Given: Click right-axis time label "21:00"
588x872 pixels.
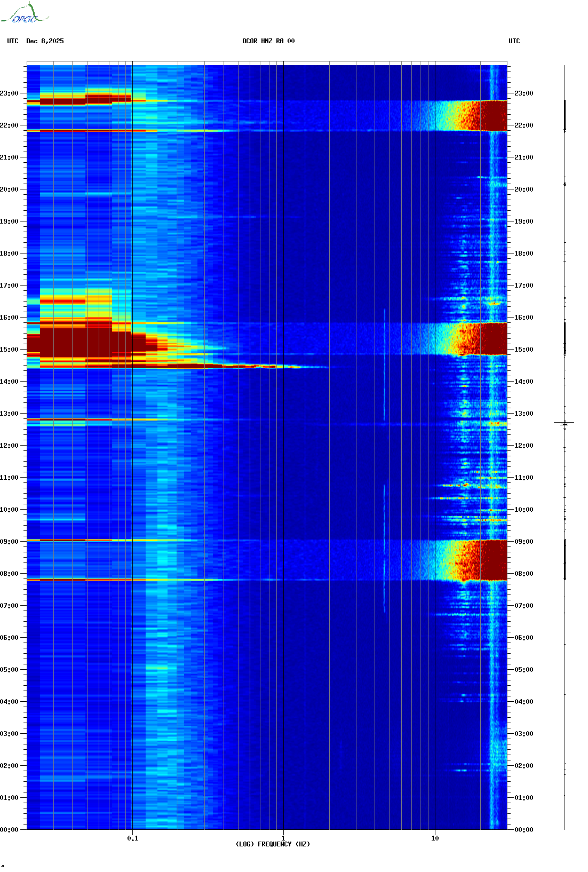Looking at the screenshot, I should pyautogui.click(x=523, y=157).
